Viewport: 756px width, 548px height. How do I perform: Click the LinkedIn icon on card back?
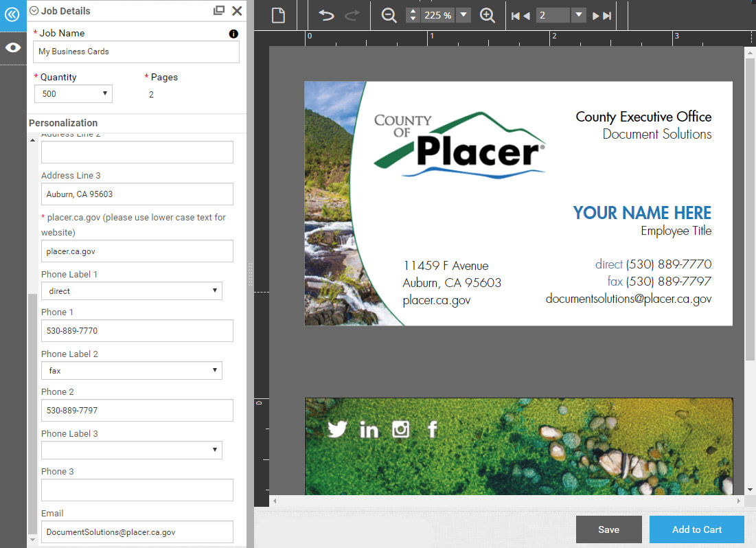point(369,429)
